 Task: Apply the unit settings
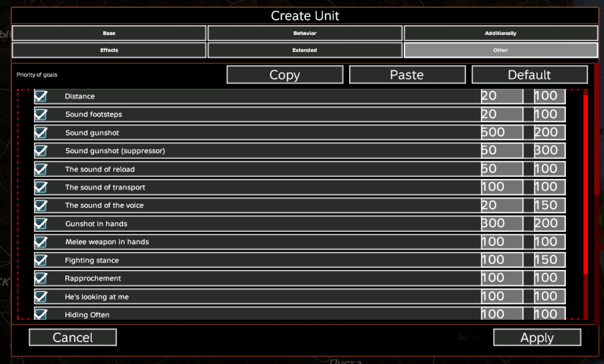537,338
